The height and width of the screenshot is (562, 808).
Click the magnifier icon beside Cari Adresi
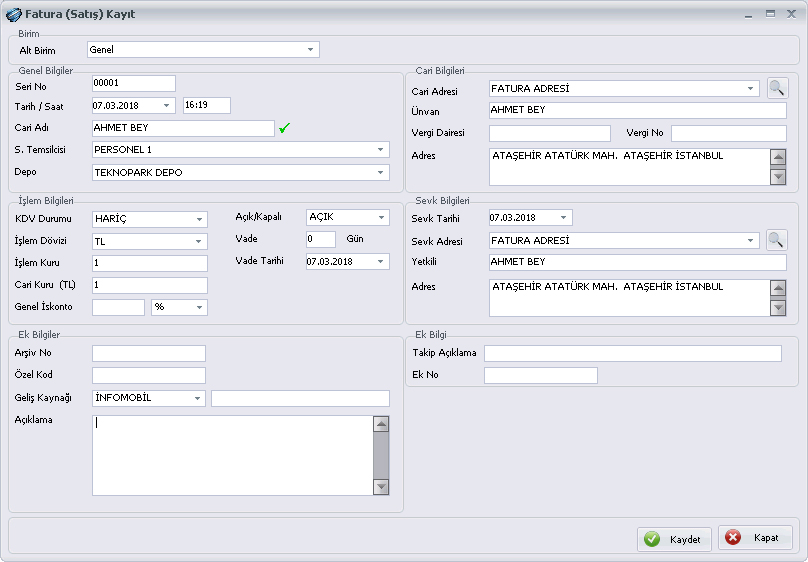[x=777, y=88]
